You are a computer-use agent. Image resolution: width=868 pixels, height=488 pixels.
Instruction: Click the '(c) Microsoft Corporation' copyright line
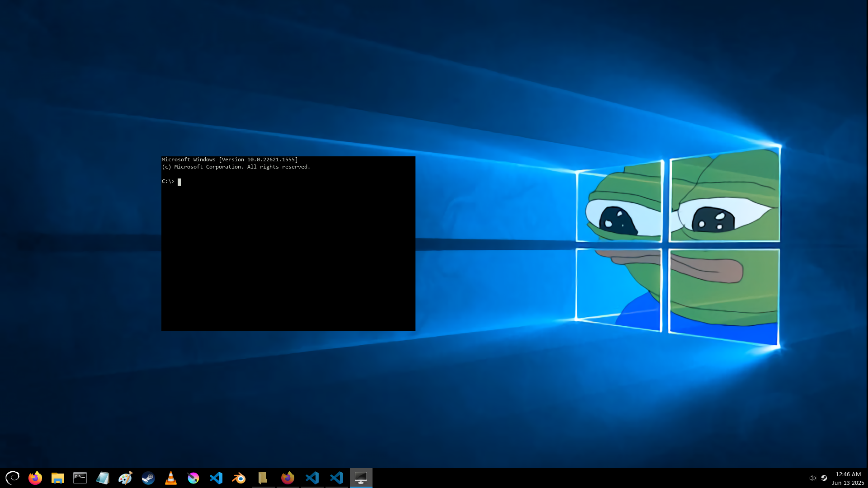click(236, 167)
